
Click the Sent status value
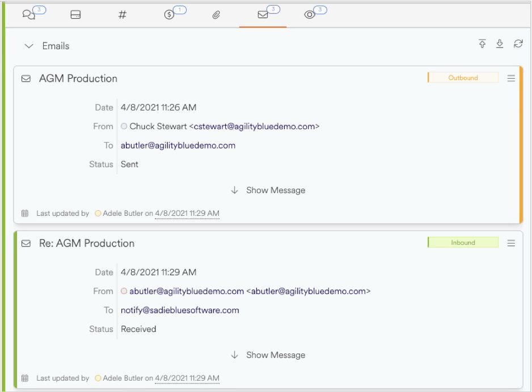(x=130, y=164)
